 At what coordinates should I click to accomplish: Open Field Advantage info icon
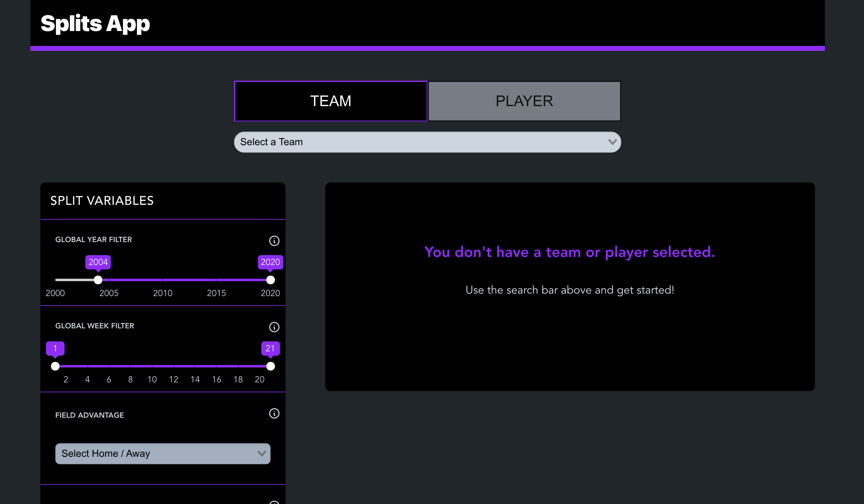click(x=274, y=413)
